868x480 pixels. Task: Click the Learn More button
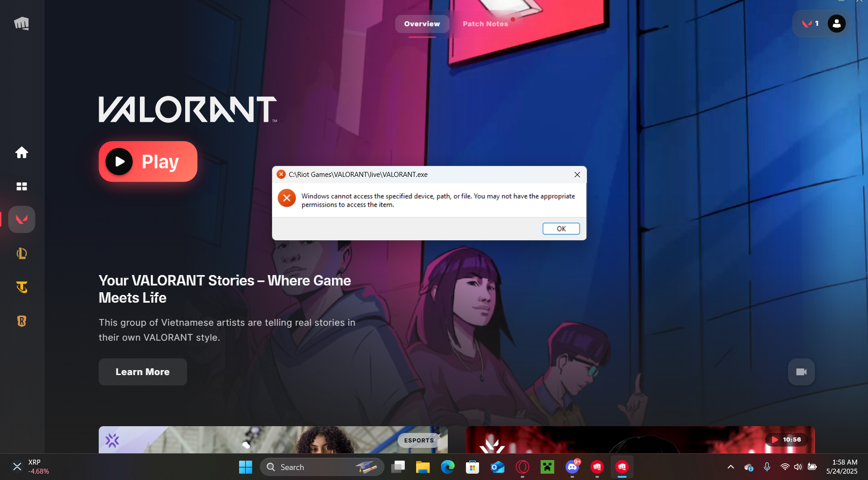point(143,372)
